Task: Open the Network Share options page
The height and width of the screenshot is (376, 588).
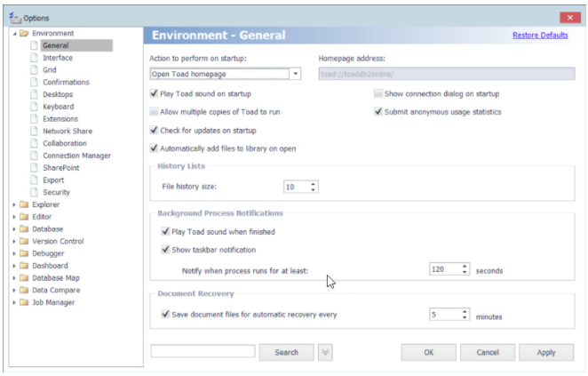Action: (68, 131)
